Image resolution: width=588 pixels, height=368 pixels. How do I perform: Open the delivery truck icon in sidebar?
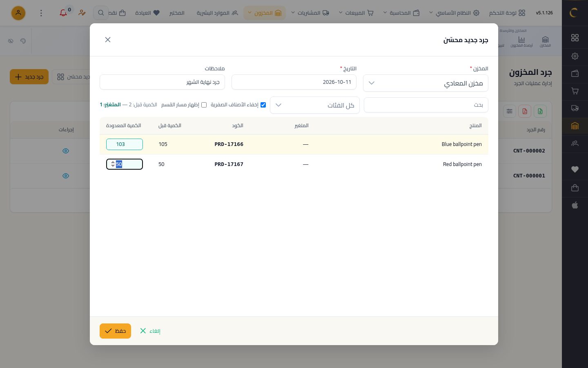[x=575, y=108]
